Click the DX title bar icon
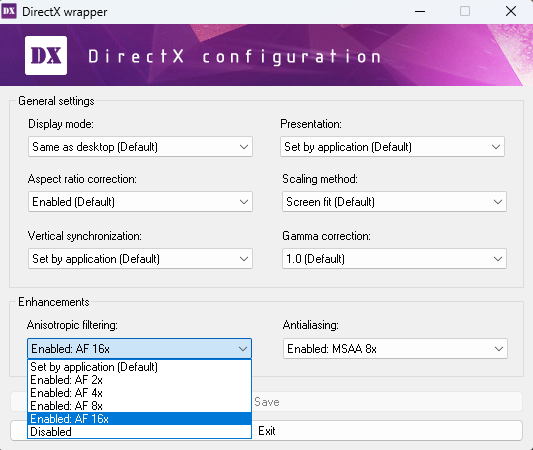 pos(9,12)
